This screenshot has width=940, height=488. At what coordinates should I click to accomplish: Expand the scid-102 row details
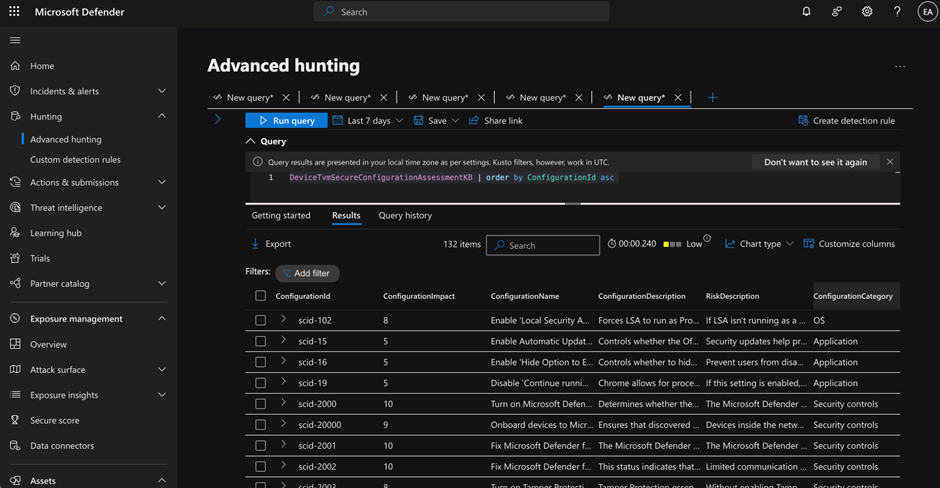pyautogui.click(x=284, y=319)
